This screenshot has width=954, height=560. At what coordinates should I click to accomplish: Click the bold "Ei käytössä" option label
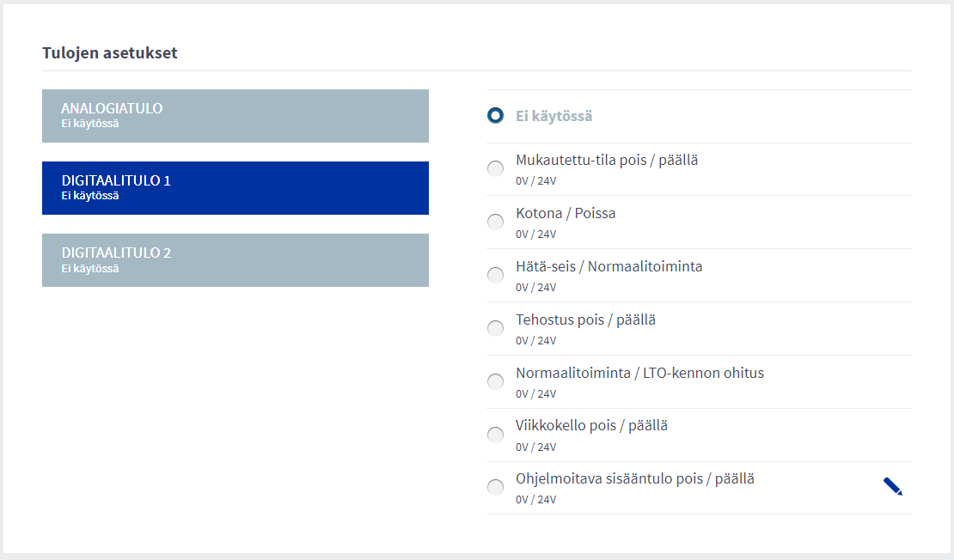[553, 116]
